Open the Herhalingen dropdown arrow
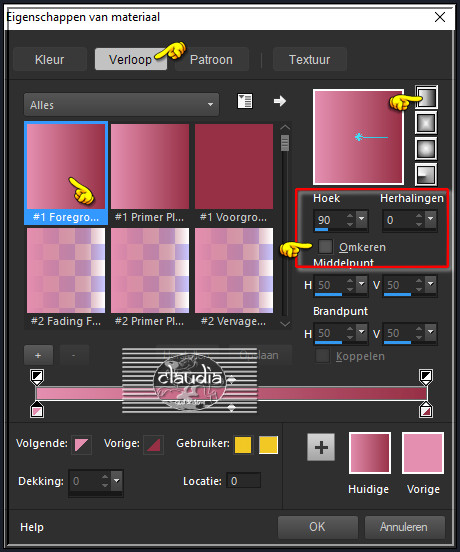Image resolution: width=460 pixels, height=552 pixels. 430,219
